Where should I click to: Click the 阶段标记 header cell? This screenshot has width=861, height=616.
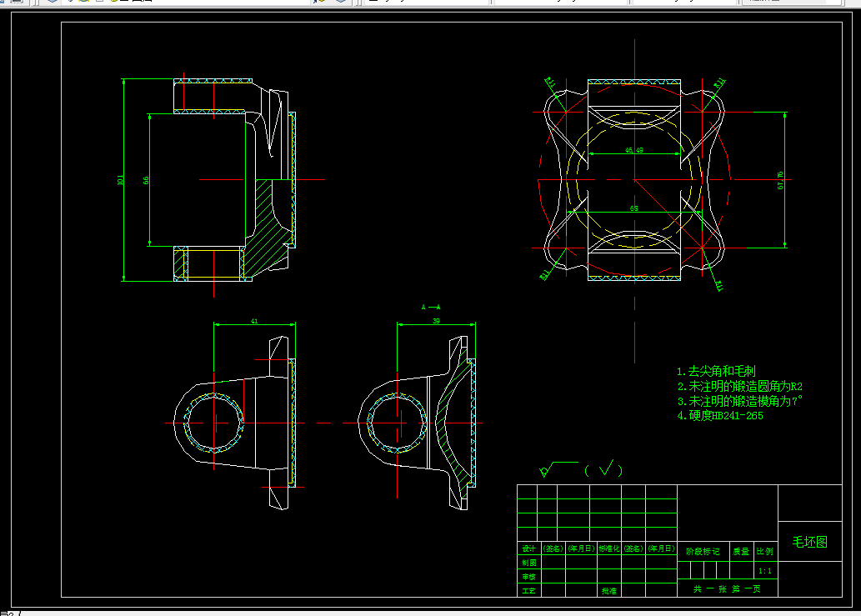[703, 551]
